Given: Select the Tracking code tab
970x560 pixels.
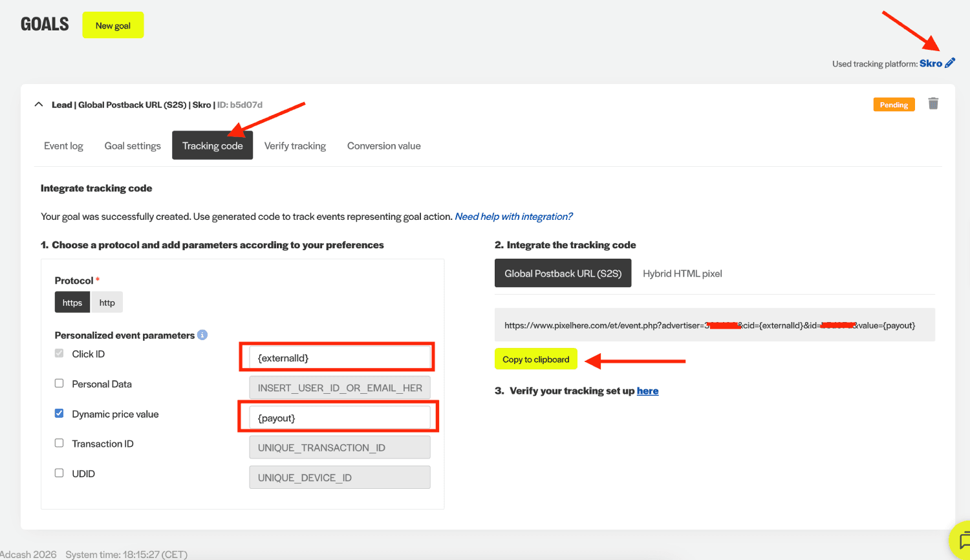Looking at the screenshot, I should pyautogui.click(x=212, y=145).
